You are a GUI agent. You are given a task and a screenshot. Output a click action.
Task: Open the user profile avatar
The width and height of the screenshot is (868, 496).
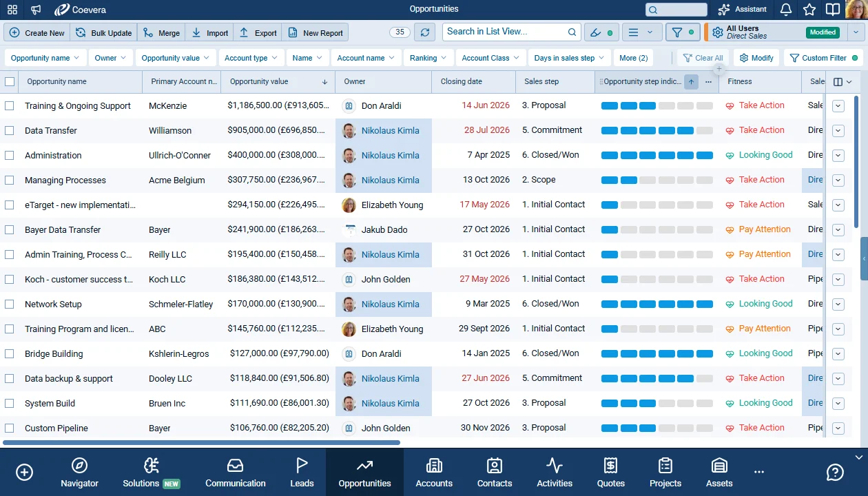(856, 10)
